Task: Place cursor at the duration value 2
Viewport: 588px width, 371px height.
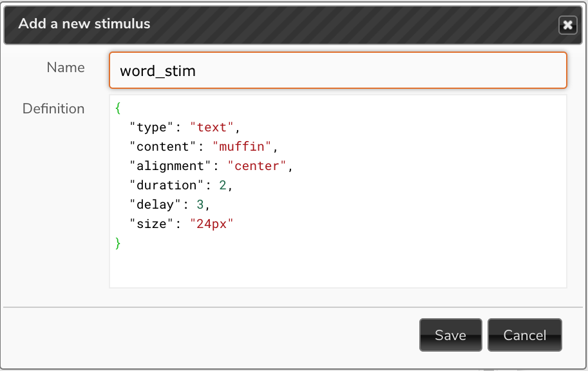Action: 223,185
